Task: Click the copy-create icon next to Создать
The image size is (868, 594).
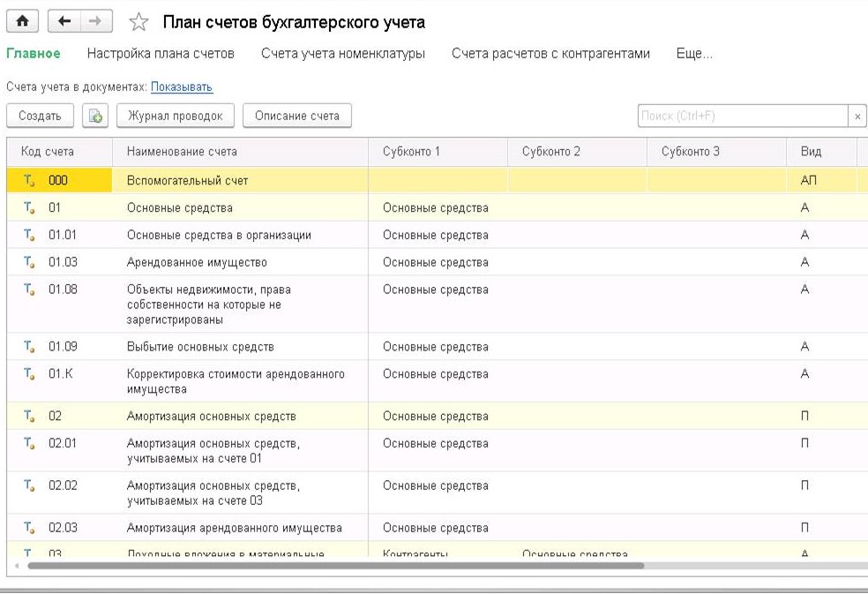Action: 95,116
